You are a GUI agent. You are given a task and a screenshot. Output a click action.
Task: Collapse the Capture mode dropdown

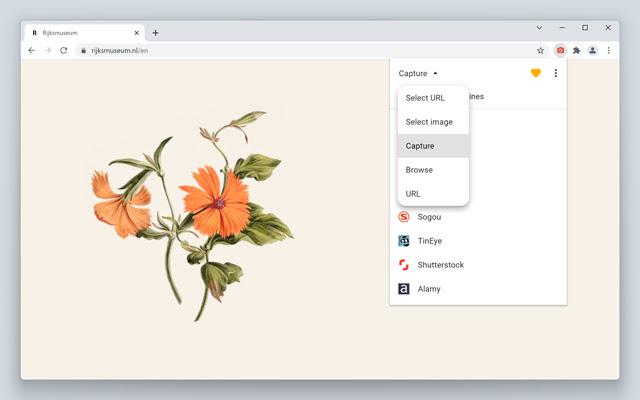[418, 73]
